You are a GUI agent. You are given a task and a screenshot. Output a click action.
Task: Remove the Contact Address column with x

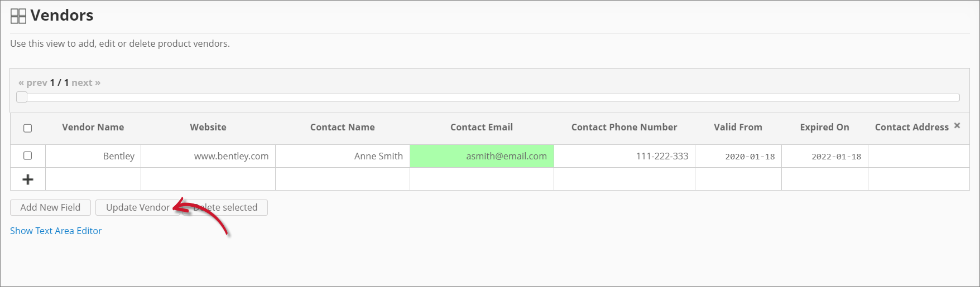pos(957,125)
